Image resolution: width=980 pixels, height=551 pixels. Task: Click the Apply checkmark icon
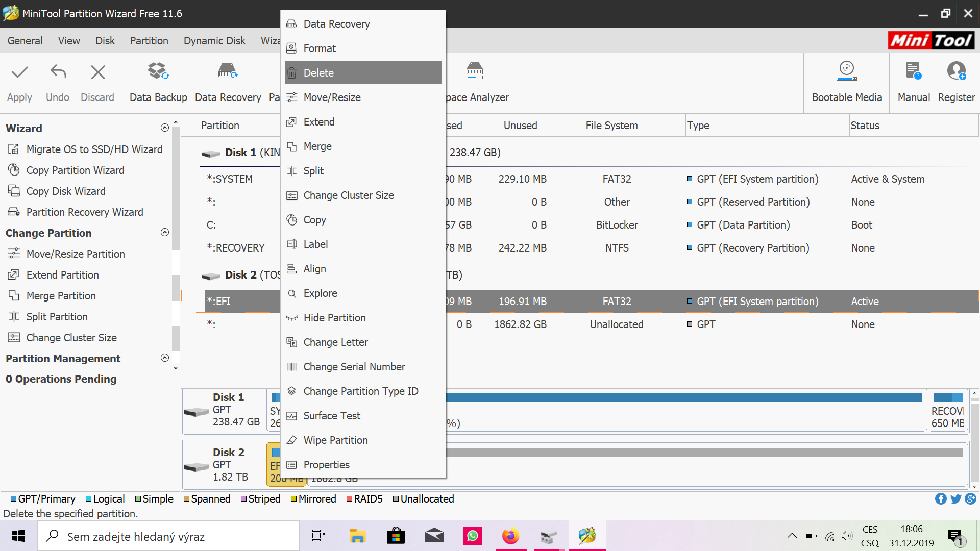[19, 72]
